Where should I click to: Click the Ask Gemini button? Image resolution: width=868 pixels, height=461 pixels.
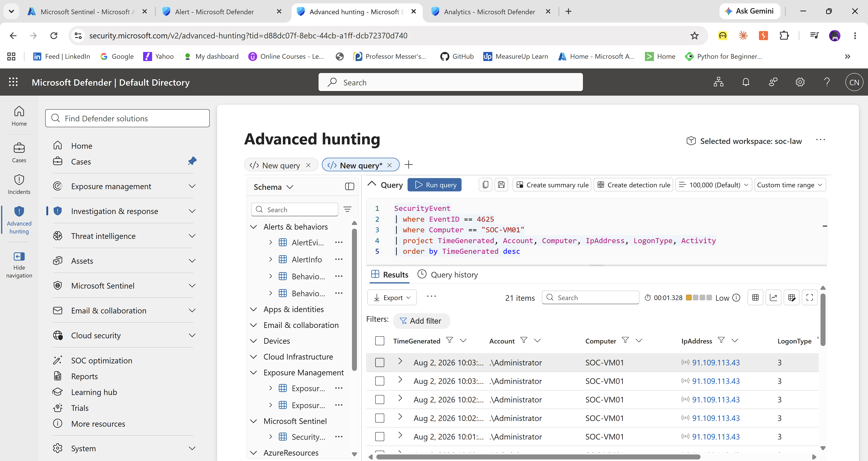coord(749,11)
